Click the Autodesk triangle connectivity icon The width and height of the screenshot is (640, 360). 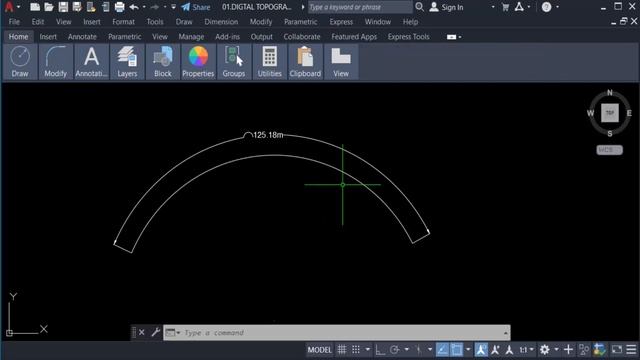[x=519, y=7]
